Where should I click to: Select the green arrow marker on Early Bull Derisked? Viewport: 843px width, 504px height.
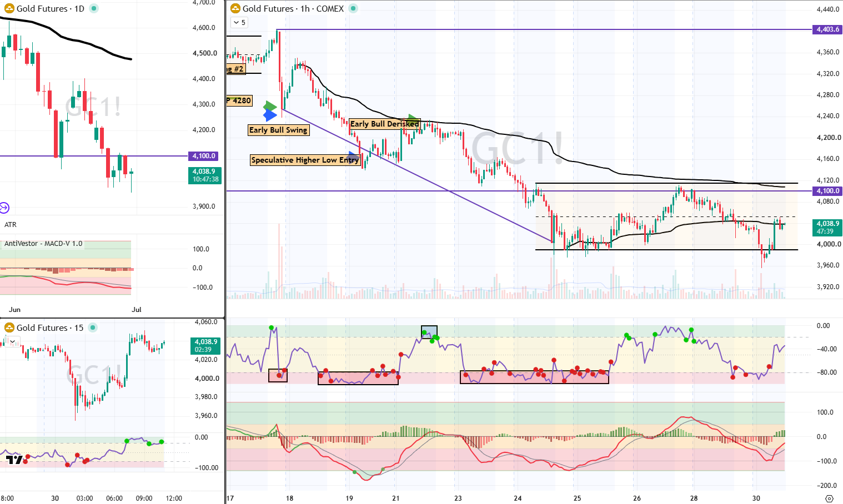coord(413,118)
